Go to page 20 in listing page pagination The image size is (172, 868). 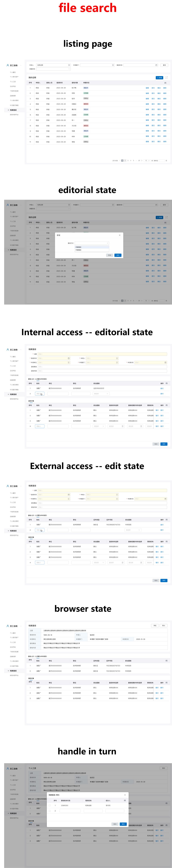click(139, 160)
